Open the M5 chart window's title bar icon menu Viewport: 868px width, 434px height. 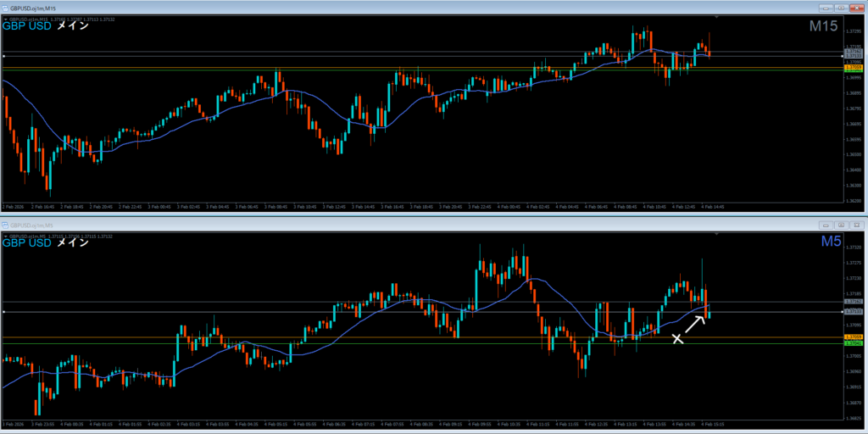pos(5,225)
